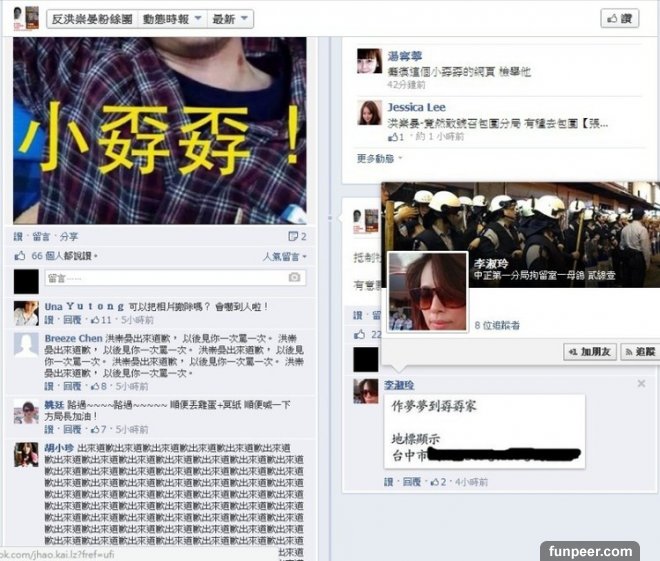Screen dimensions: 660x561
Task: Open comments count icon showing 2
Action: click(297, 236)
